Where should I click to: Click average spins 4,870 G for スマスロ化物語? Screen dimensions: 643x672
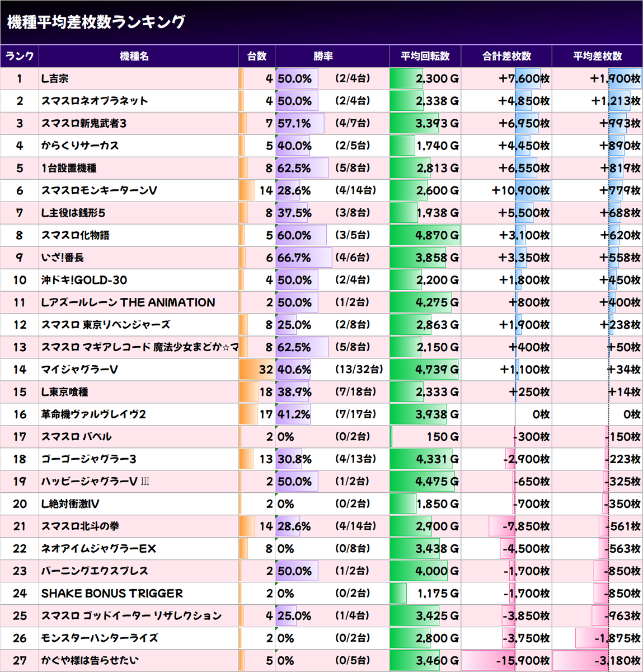[437, 235]
